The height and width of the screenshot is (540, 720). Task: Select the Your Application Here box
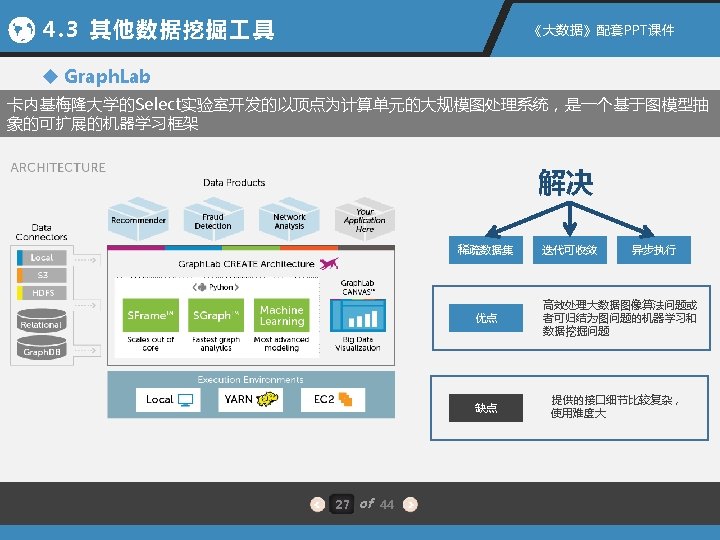coord(365,219)
